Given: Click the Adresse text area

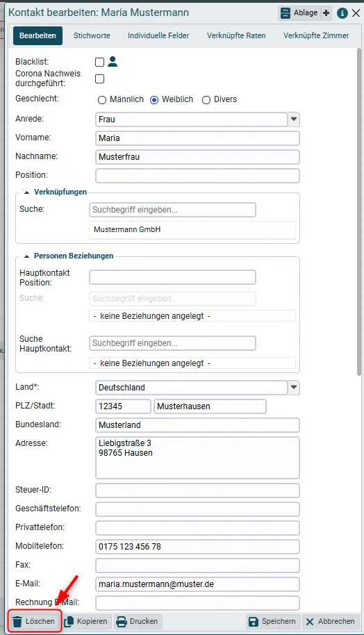Looking at the screenshot, I should tap(197, 458).
